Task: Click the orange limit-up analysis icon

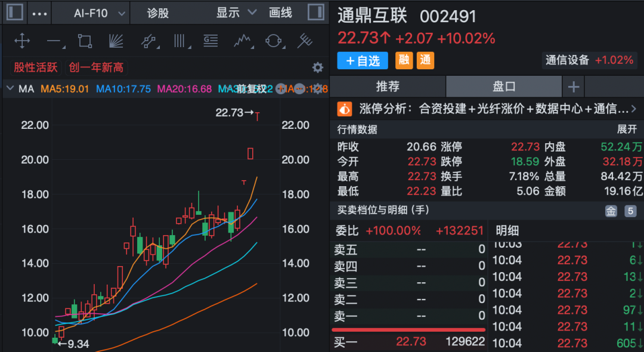Action: click(x=345, y=109)
